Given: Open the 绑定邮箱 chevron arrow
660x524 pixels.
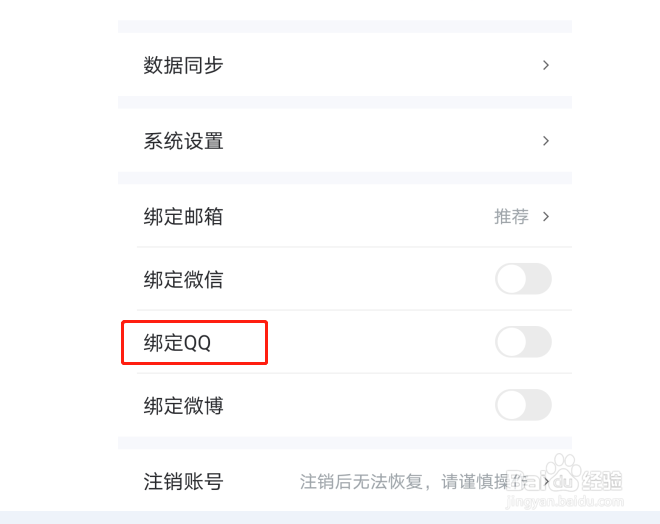Looking at the screenshot, I should [x=546, y=216].
